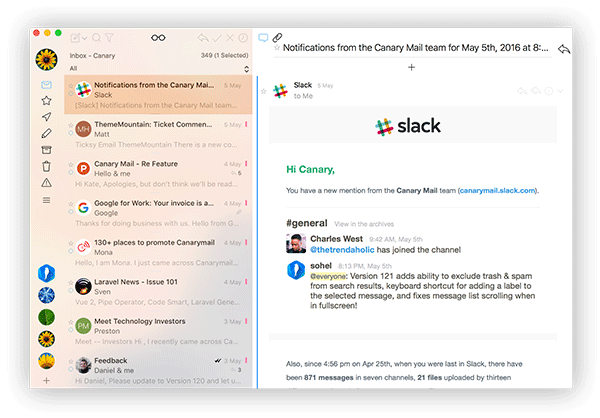Screen dimensions: 600x418
Task: Switch to the blue starburst account avatar
Action: coord(46,295)
